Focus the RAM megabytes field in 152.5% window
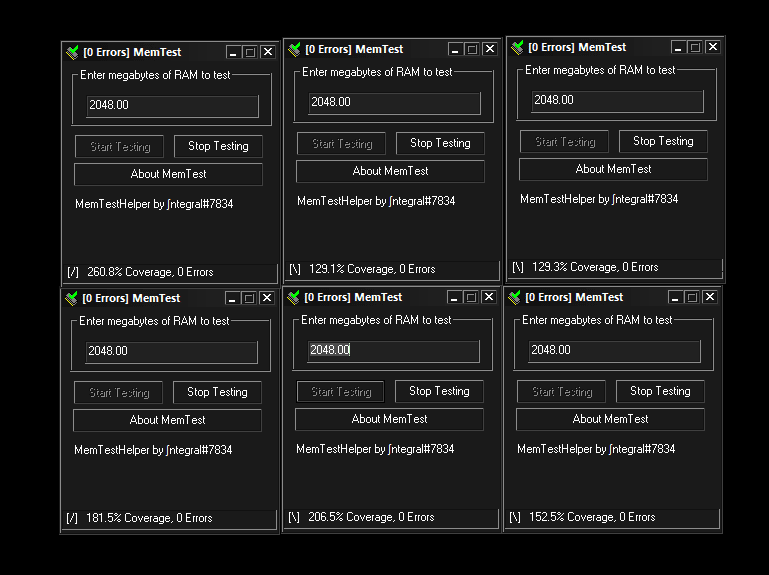This screenshot has width=769, height=575. pos(615,350)
